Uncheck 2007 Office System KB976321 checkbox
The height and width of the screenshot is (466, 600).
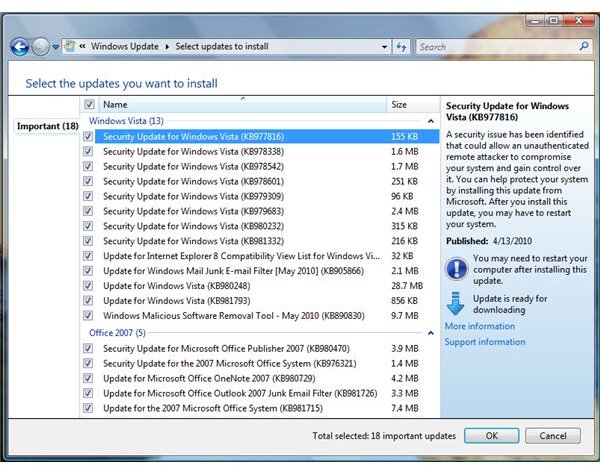[88, 363]
